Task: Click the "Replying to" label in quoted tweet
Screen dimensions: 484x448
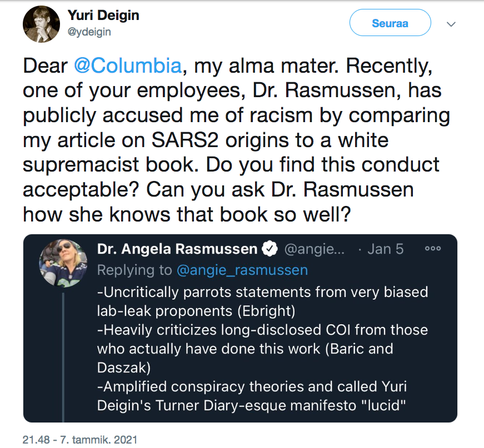Action: click(134, 270)
